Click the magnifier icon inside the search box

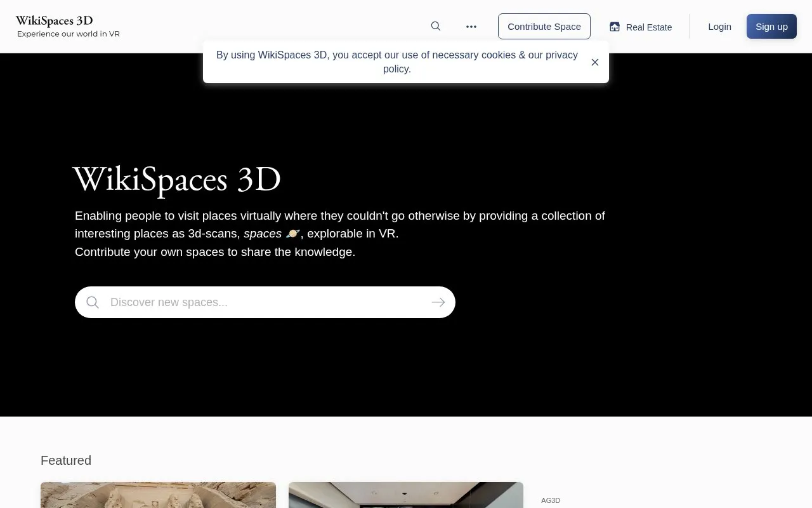(x=93, y=302)
